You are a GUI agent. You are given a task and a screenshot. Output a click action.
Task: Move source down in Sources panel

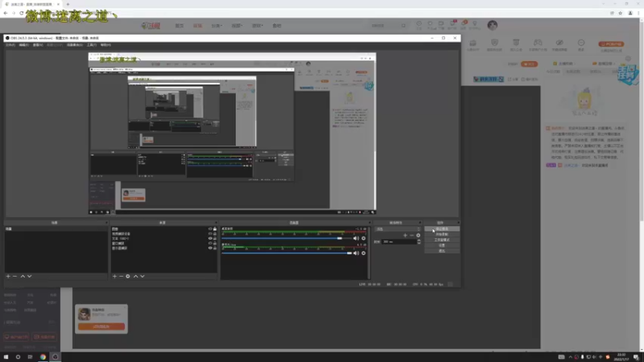pos(142,276)
